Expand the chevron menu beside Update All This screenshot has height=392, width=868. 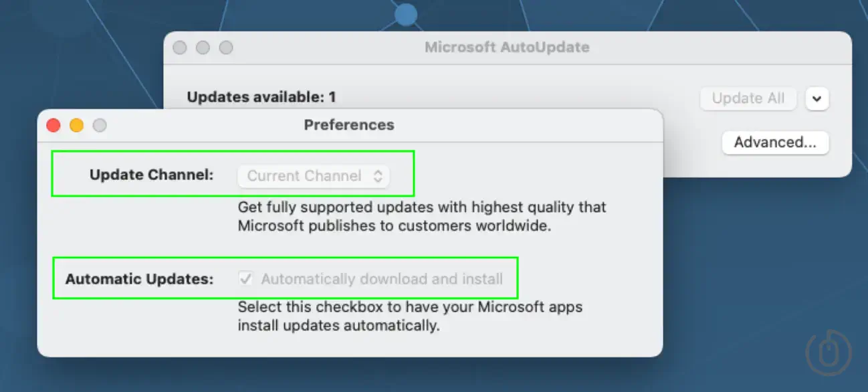[x=817, y=99]
